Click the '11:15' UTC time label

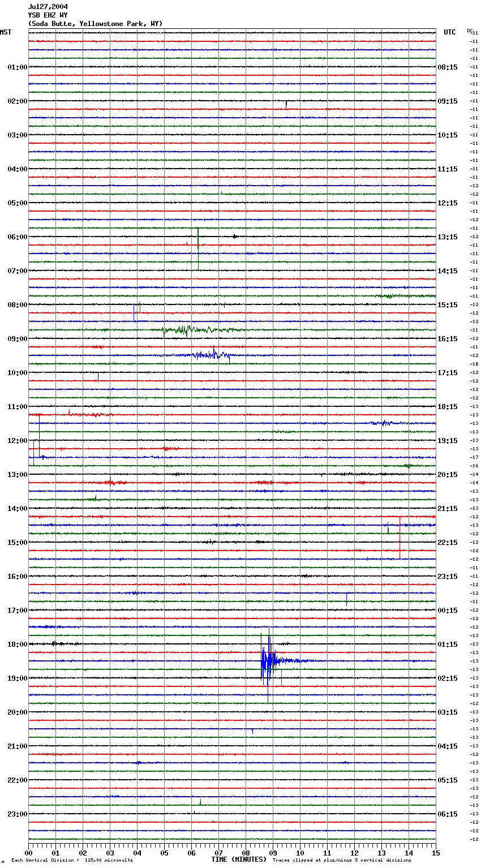click(448, 169)
